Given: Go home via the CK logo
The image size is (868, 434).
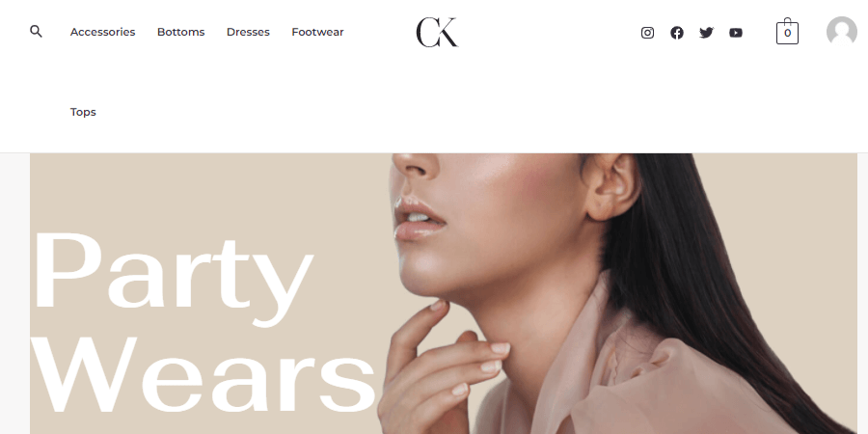Looking at the screenshot, I should pyautogui.click(x=437, y=32).
